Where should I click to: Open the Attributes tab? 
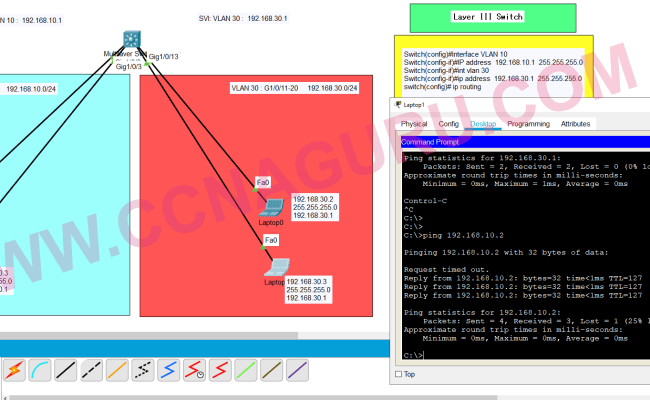pyautogui.click(x=575, y=124)
